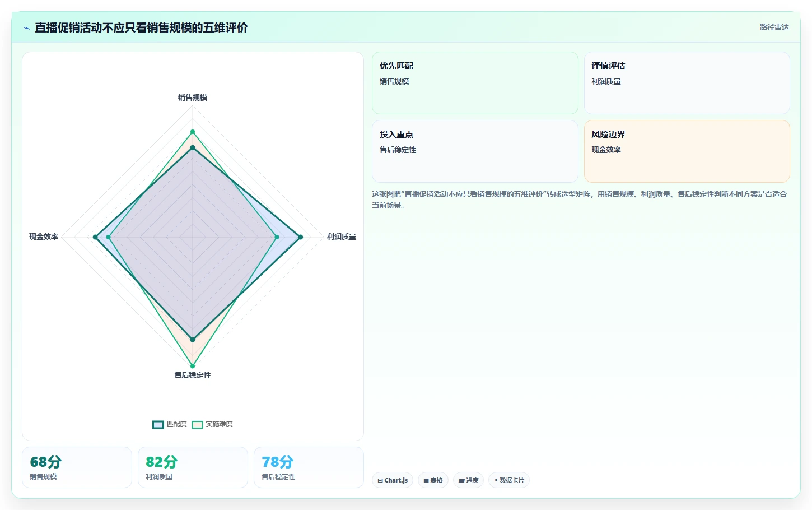Click the 实施难度 data point on 售后稳定性 axis
The height and width of the screenshot is (510, 812).
coord(193,366)
